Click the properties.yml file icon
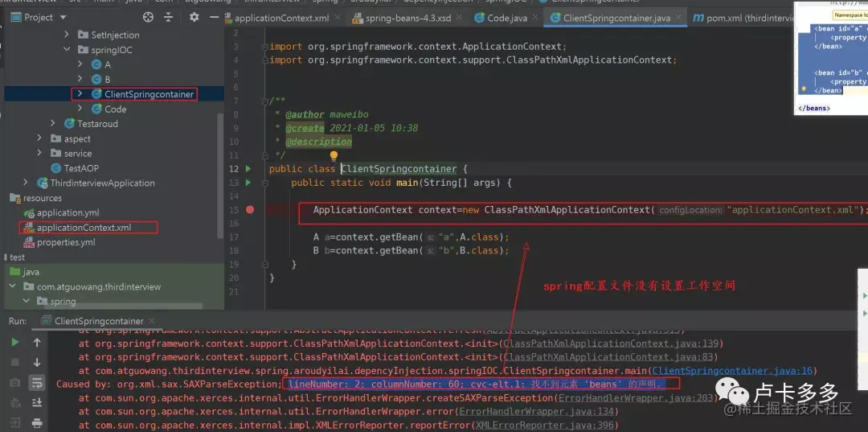This screenshot has height=432, width=868. (29, 243)
